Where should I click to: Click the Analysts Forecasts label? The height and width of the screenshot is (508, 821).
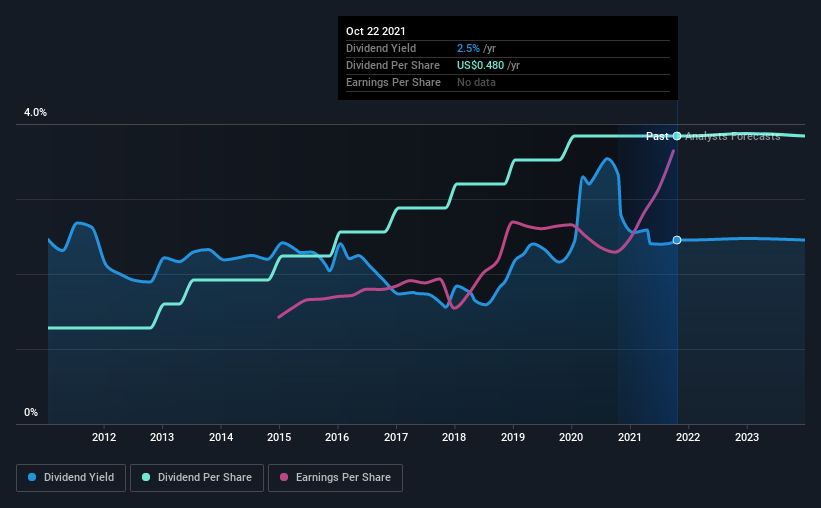733,136
